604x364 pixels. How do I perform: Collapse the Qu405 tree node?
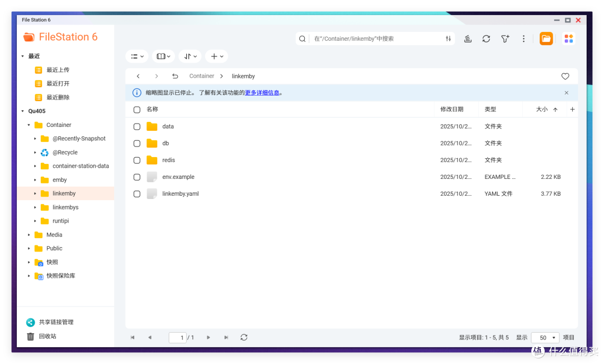tap(22, 111)
